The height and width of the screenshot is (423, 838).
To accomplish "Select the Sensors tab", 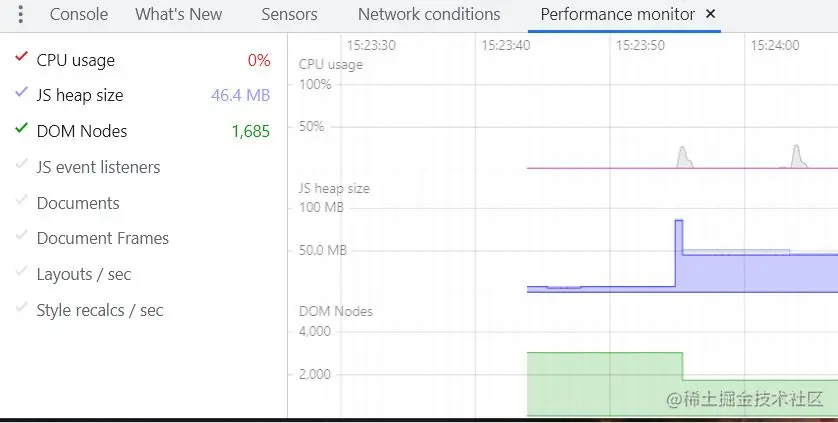I will [289, 15].
